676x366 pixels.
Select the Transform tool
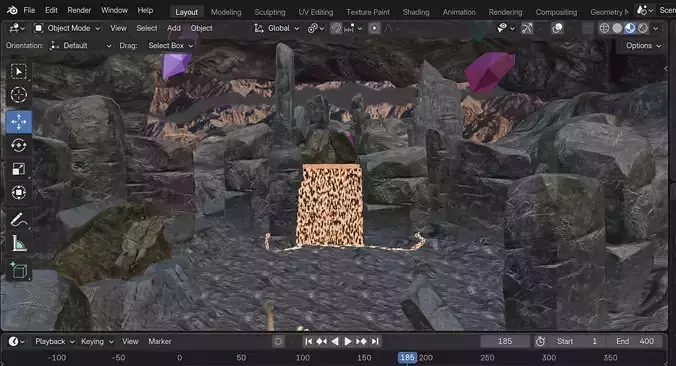coord(19,192)
